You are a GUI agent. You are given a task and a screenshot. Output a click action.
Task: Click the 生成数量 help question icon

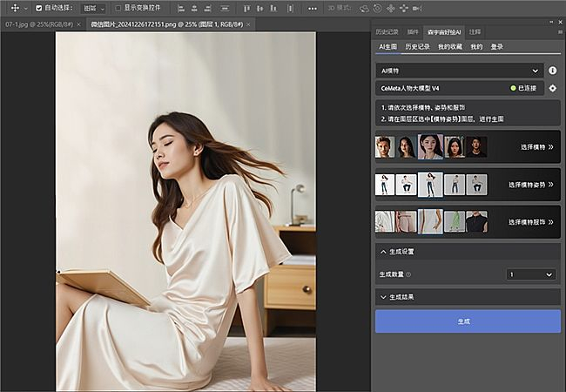click(409, 274)
